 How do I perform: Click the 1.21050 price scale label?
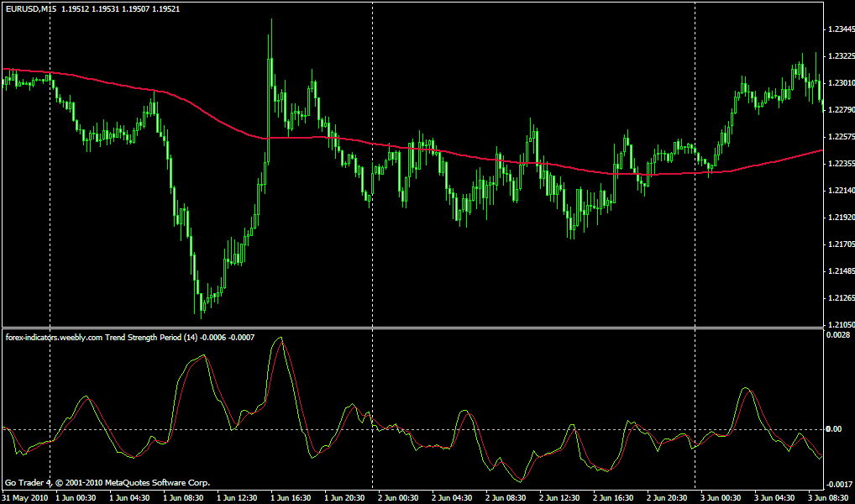pyautogui.click(x=840, y=324)
